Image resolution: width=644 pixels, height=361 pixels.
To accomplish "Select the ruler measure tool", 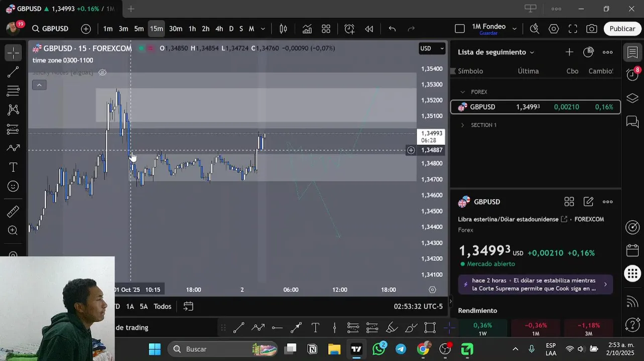I will 13,212.
